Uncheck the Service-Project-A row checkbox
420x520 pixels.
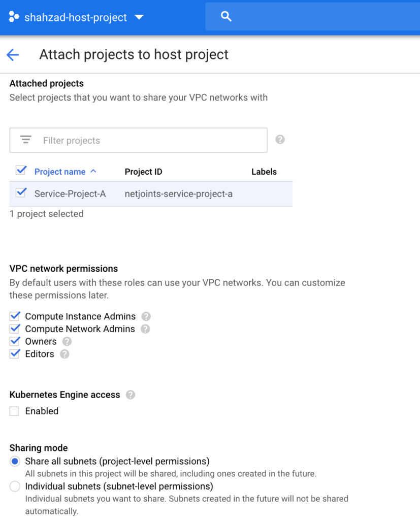[21, 192]
